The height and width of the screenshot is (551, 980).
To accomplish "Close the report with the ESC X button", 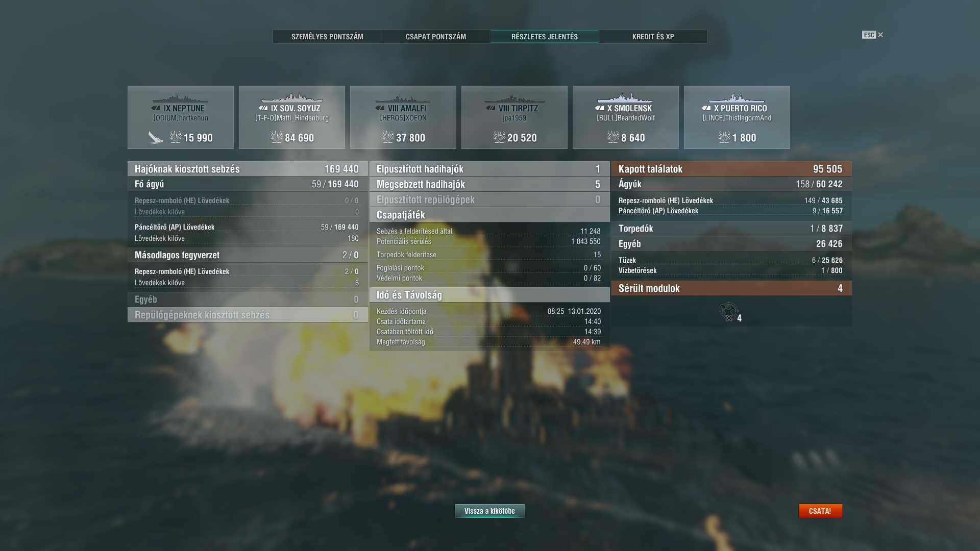I will pyautogui.click(x=873, y=35).
